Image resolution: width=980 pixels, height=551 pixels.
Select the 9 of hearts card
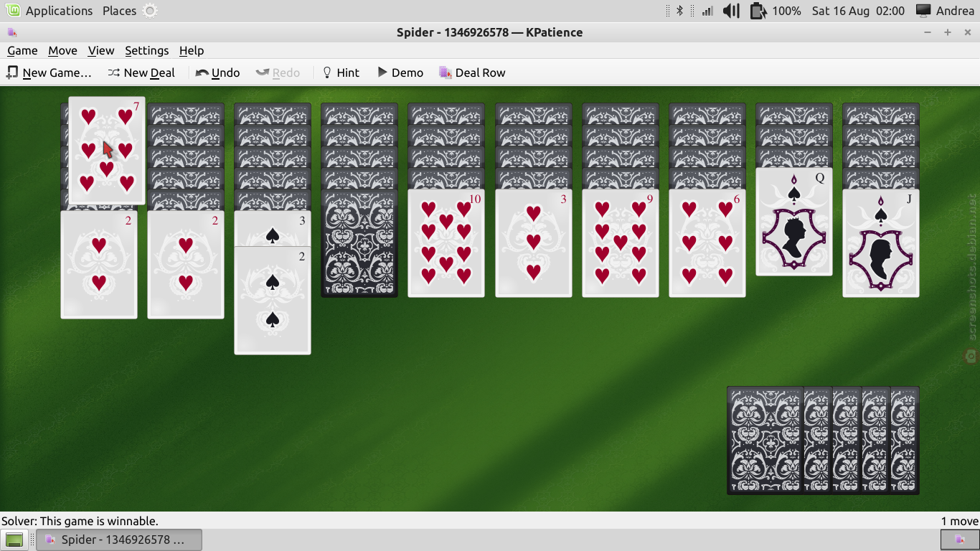pyautogui.click(x=621, y=242)
